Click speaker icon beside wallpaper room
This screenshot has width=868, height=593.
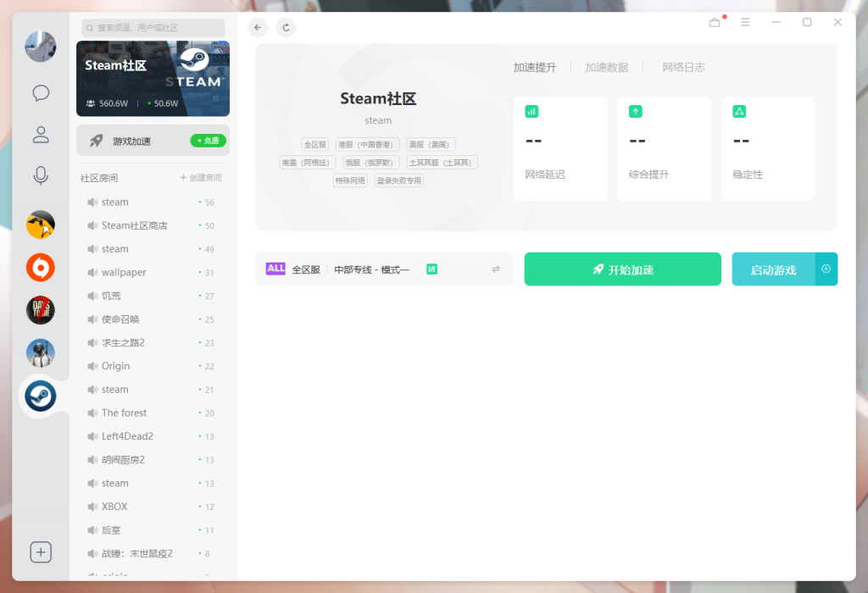tap(92, 272)
